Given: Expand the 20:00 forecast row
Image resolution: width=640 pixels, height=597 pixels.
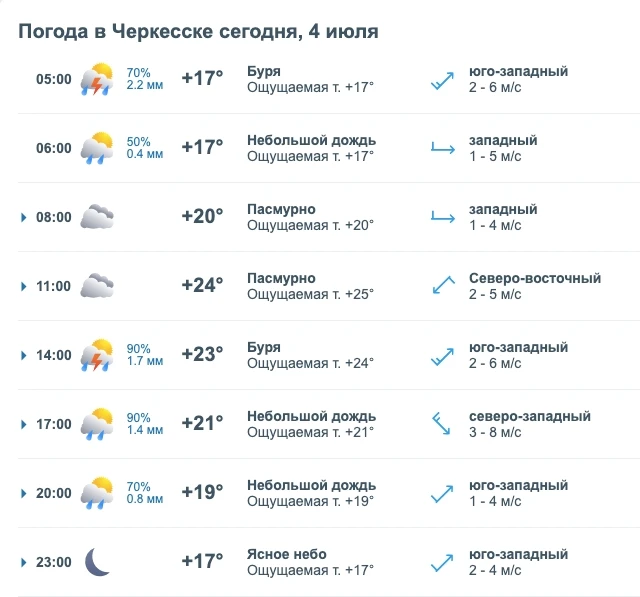Looking at the screenshot, I should pos(24,493).
